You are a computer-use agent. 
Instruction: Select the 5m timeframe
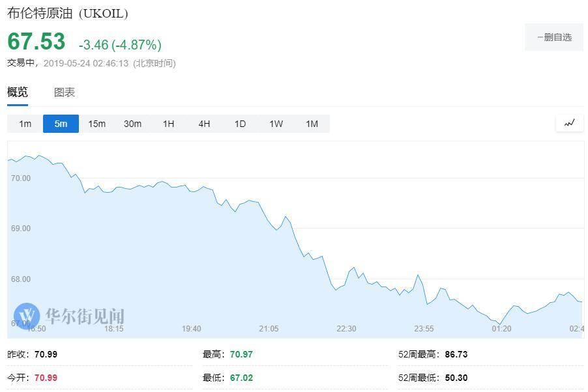pos(61,124)
